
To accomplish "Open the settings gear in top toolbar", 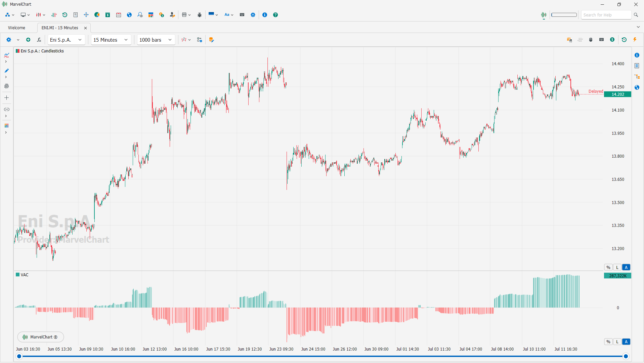I will tap(253, 15).
